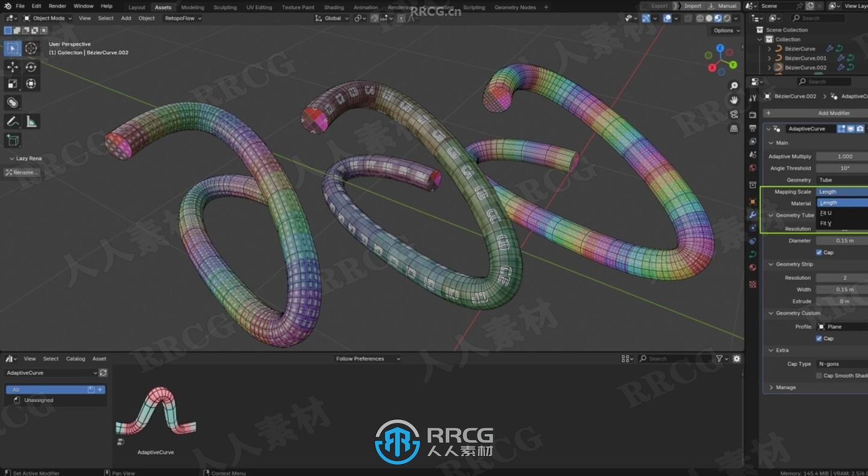This screenshot has height=476, width=868.
Task: Click the blue Z axis on navigation gizmo
Action: pos(721,48)
